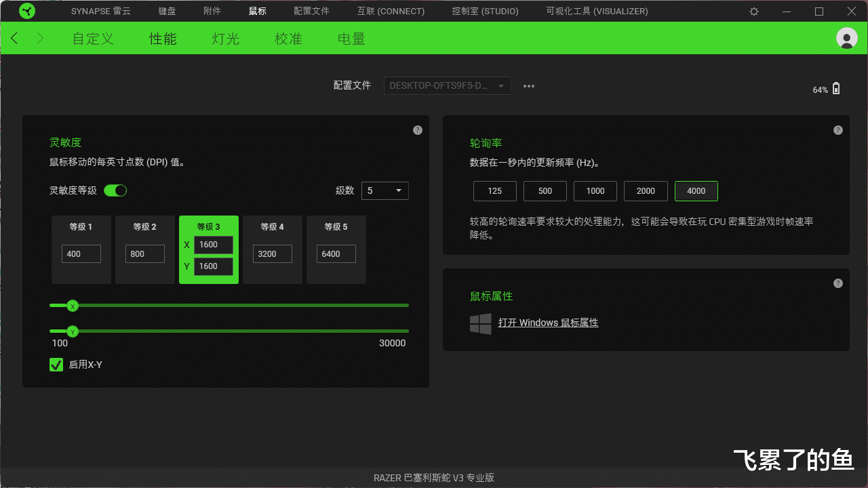Select the 等级 5 DPI stage
This screenshot has height=488, width=868.
point(336,249)
